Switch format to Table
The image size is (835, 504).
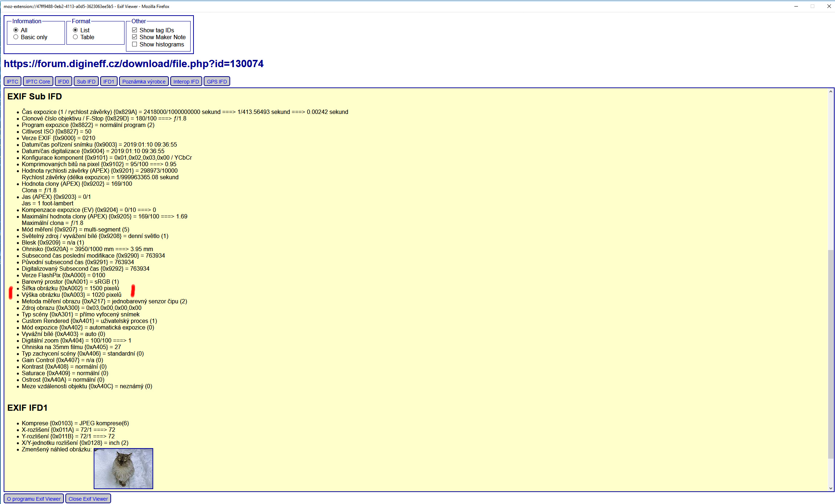click(x=76, y=37)
